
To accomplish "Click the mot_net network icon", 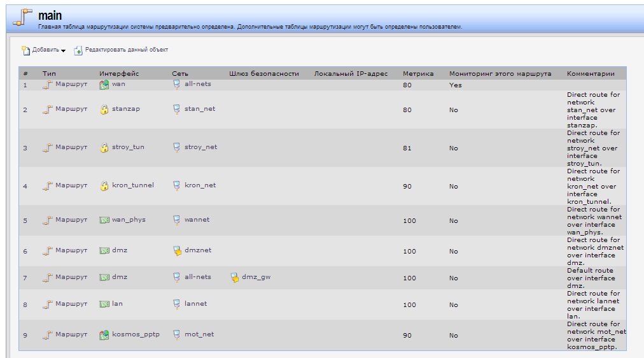I will 176,334.
